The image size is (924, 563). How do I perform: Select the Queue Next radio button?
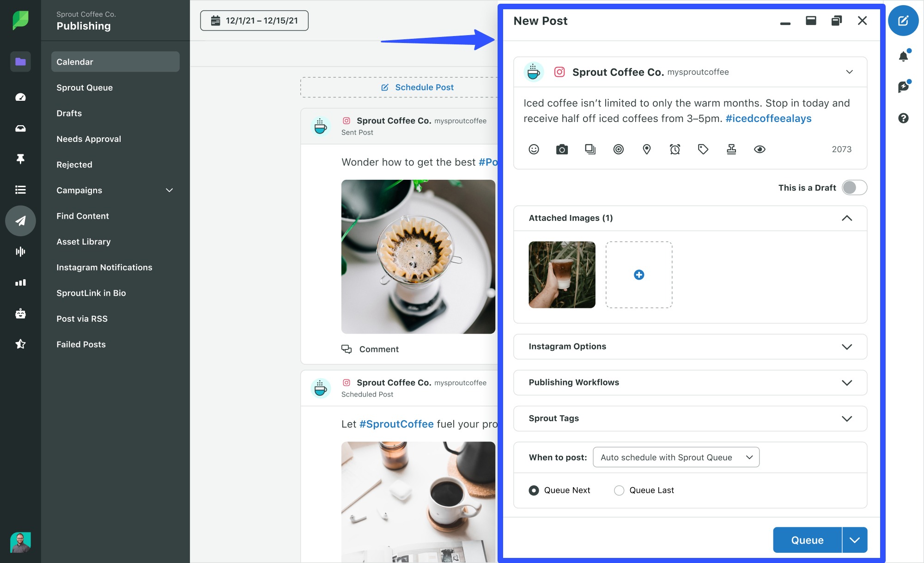(534, 490)
